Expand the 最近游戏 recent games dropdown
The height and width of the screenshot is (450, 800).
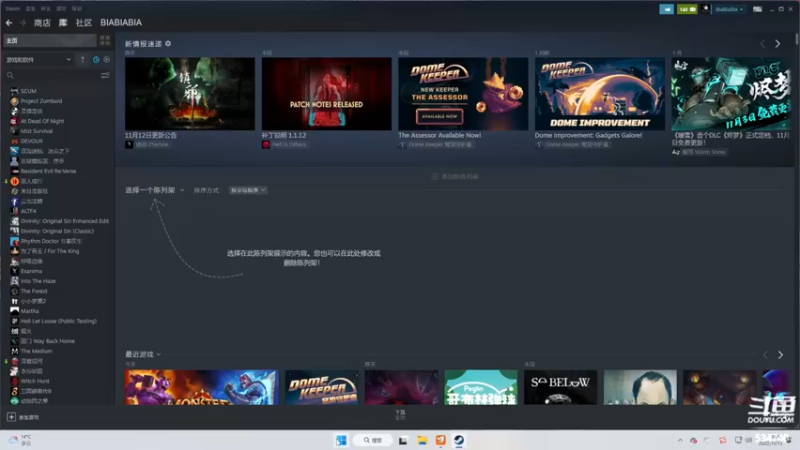coord(143,354)
